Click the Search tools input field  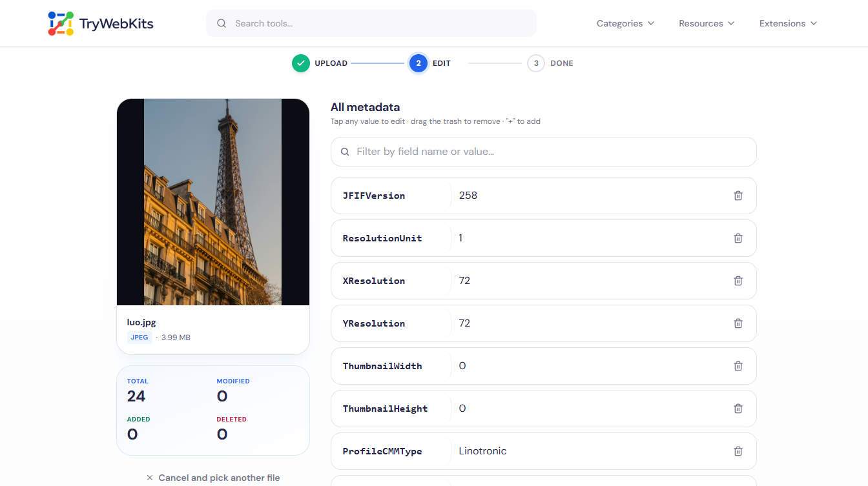tap(371, 23)
